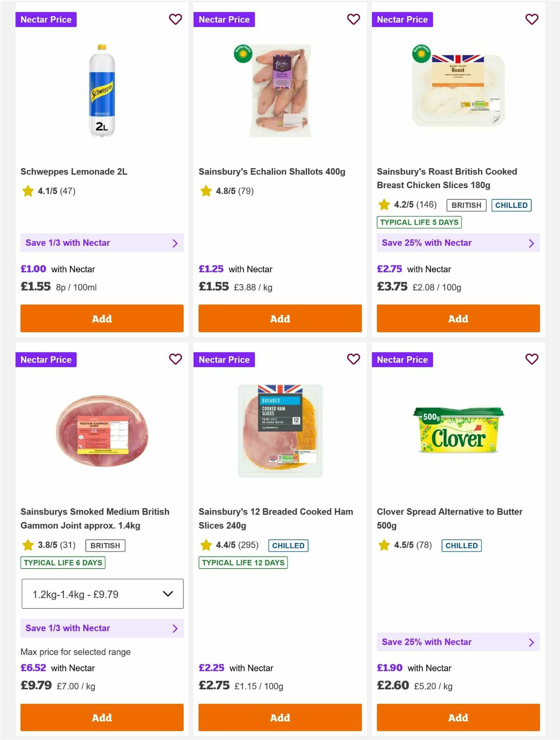Add Clover Spread to favourites
The height and width of the screenshot is (740, 560).
(532, 359)
